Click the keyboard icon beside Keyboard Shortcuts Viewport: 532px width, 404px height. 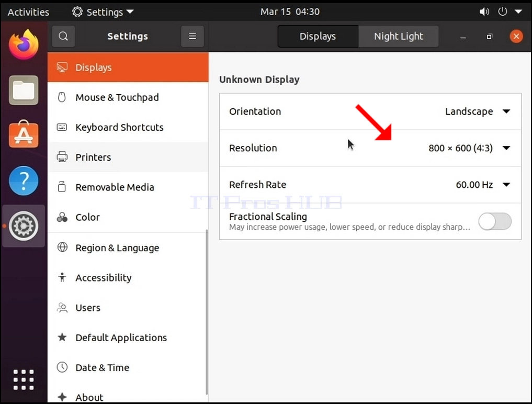coord(62,127)
